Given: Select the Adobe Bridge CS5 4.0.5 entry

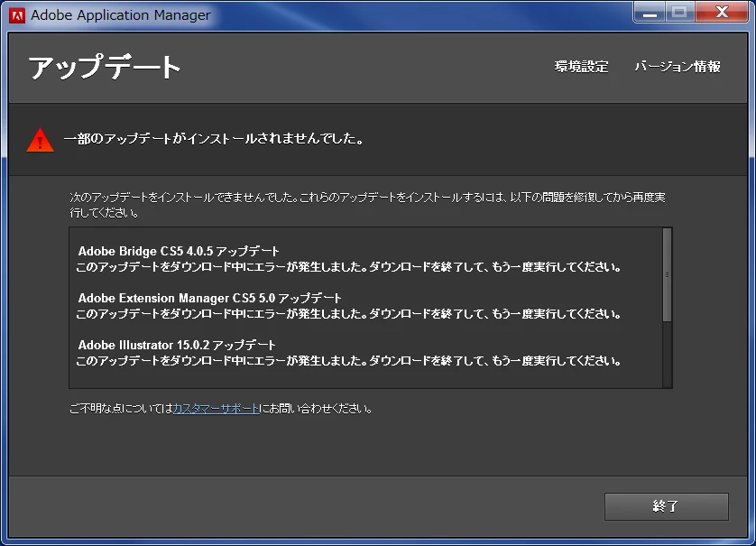Looking at the screenshot, I should coord(179,251).
